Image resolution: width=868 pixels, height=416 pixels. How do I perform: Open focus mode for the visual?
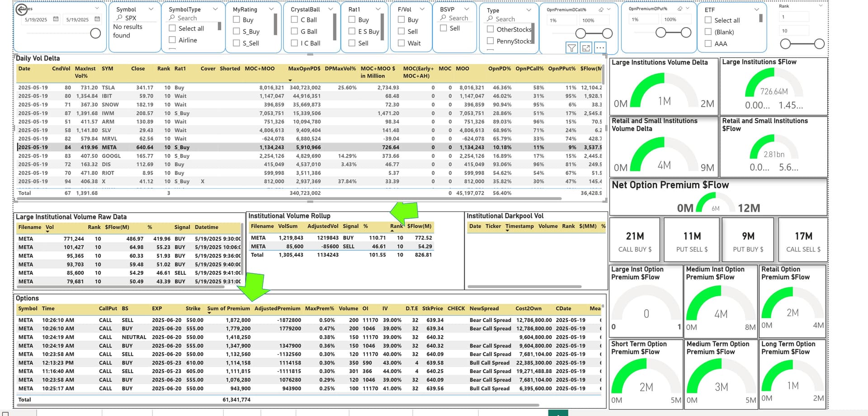click(586, 48)
